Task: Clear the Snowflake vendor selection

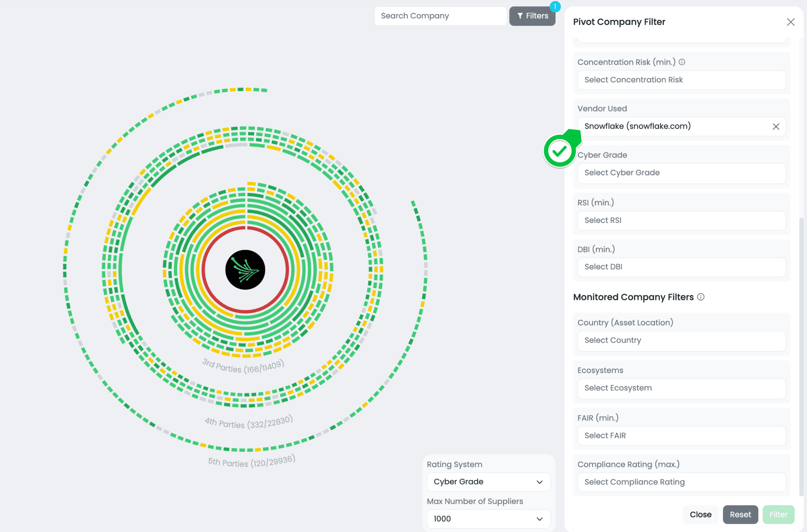Action: tap(776, 126)
